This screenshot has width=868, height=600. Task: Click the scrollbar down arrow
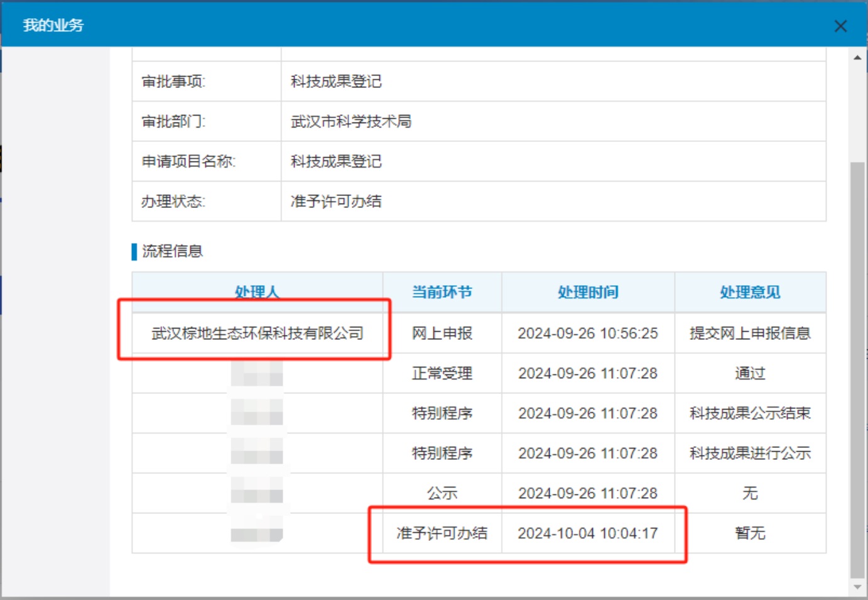point(857,587)
